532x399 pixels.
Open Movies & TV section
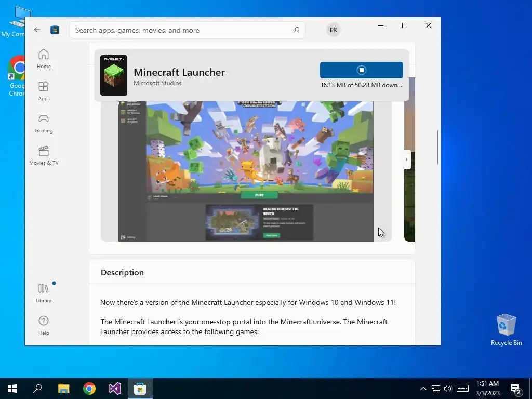point(44,155)
